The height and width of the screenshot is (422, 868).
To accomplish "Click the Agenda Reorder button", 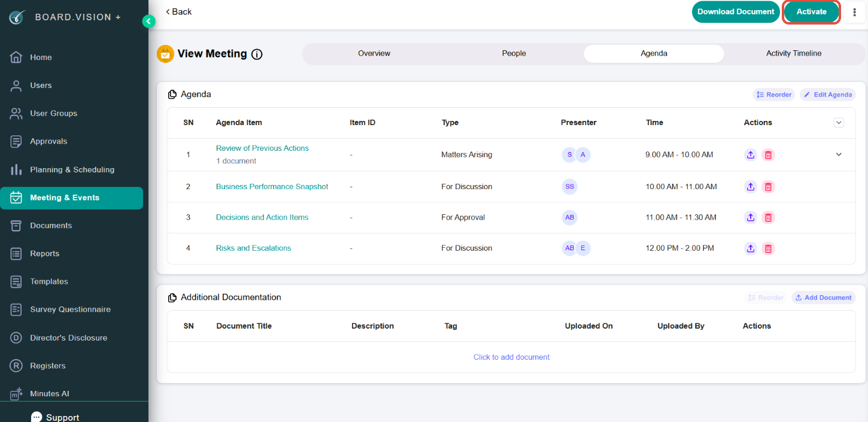I will (773, 95).
